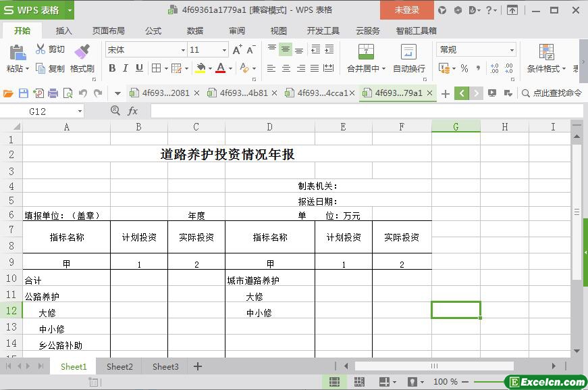Toggle Underline formatting

[139, 68]
